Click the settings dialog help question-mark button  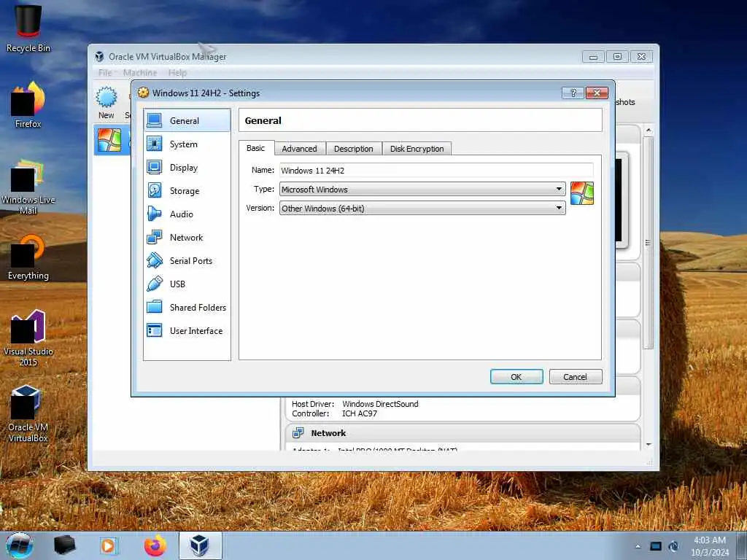pyautogui.click(x=573, y=93)
